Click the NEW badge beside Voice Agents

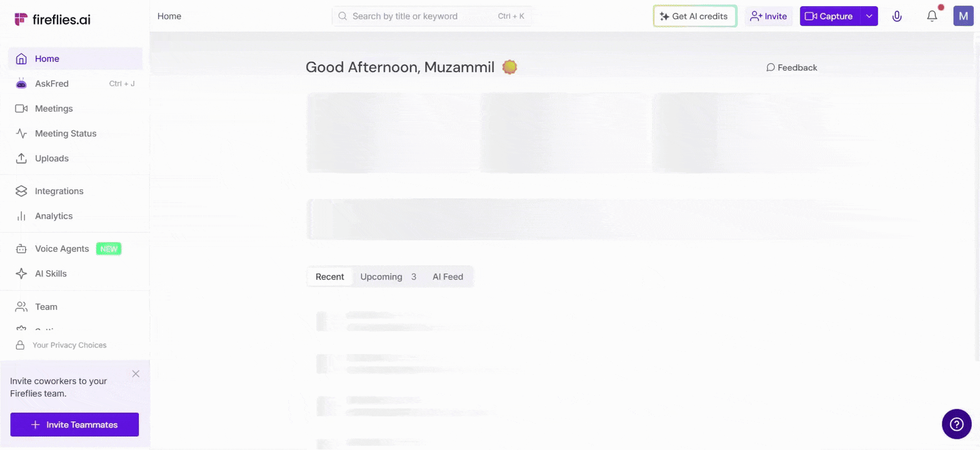click(x=109, y=249)
